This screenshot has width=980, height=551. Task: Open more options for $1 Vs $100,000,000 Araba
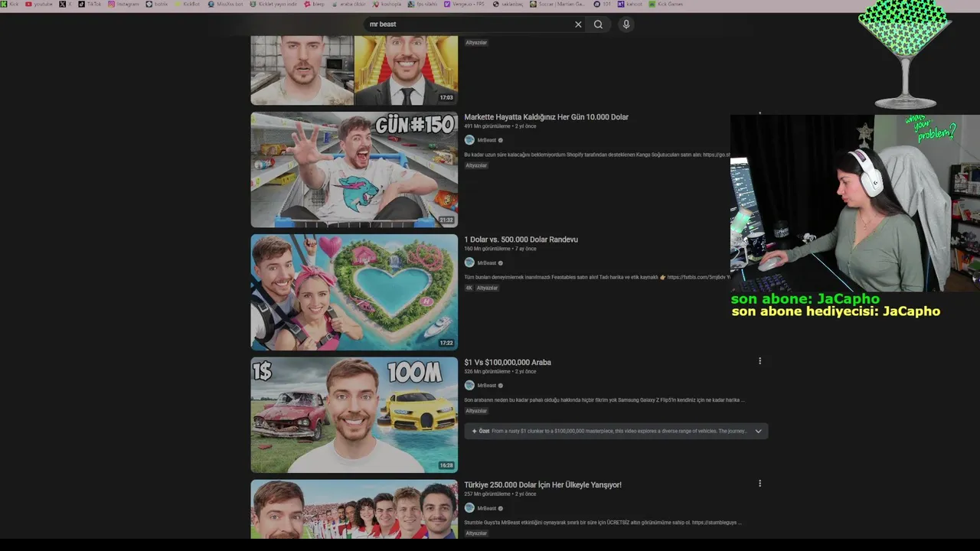pyautogui.click(x=759, y=361)
